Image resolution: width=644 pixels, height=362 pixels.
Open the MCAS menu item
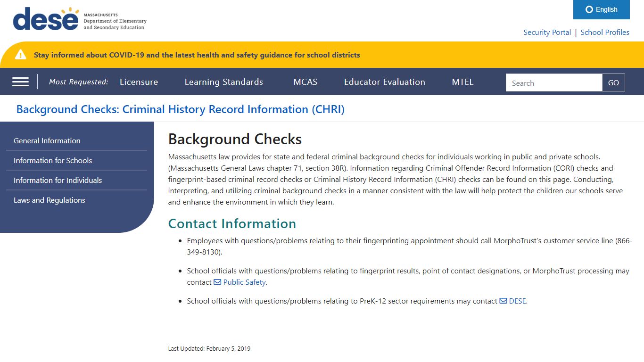[305, 82]
